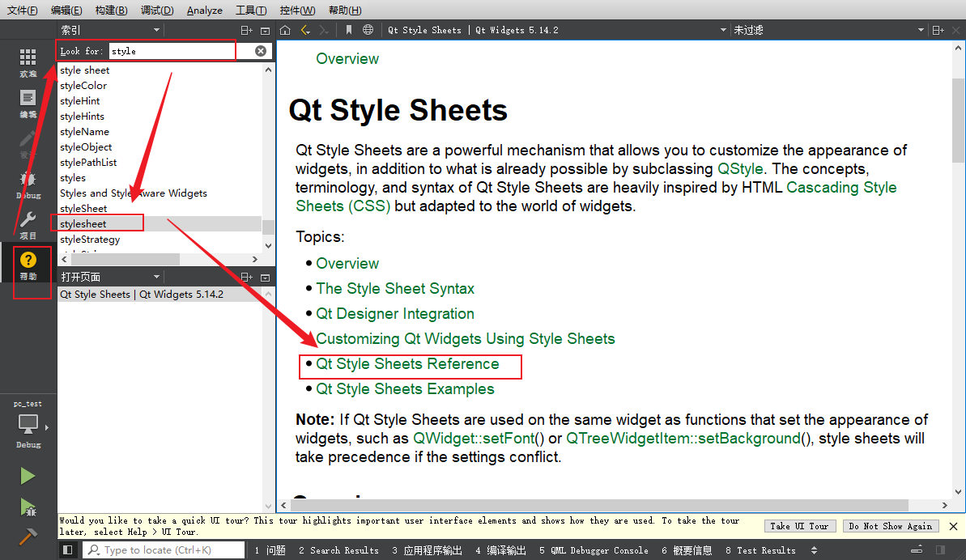The width and height of the screenshot is (966, 560).
Task: Open output pane selector arrows
Action: tap(814, 550)
